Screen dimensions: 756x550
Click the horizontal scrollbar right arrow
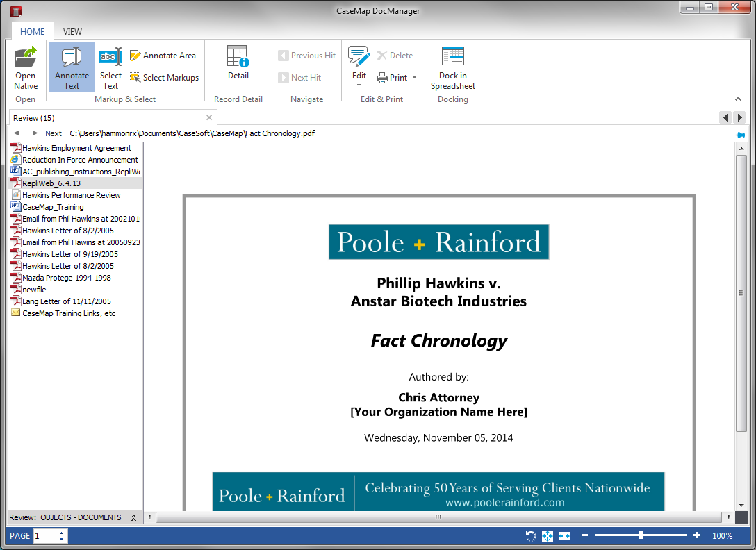pos(729,517)
